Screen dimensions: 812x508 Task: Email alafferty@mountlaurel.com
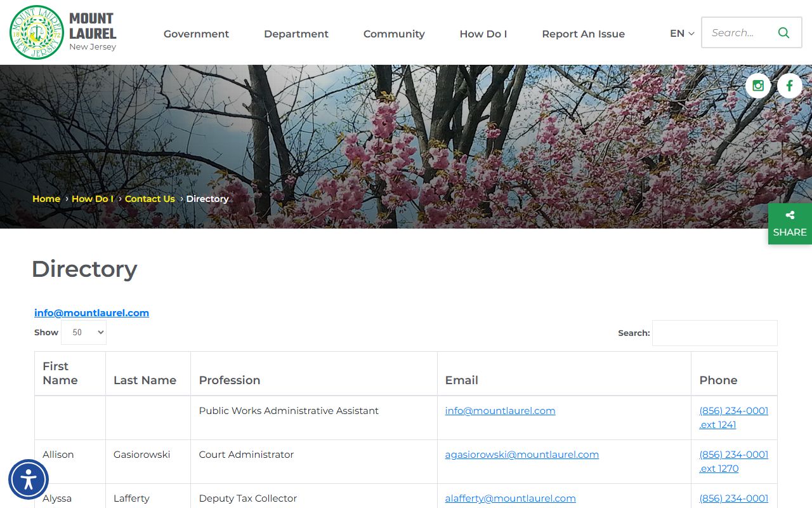click(x=510, y=498)
